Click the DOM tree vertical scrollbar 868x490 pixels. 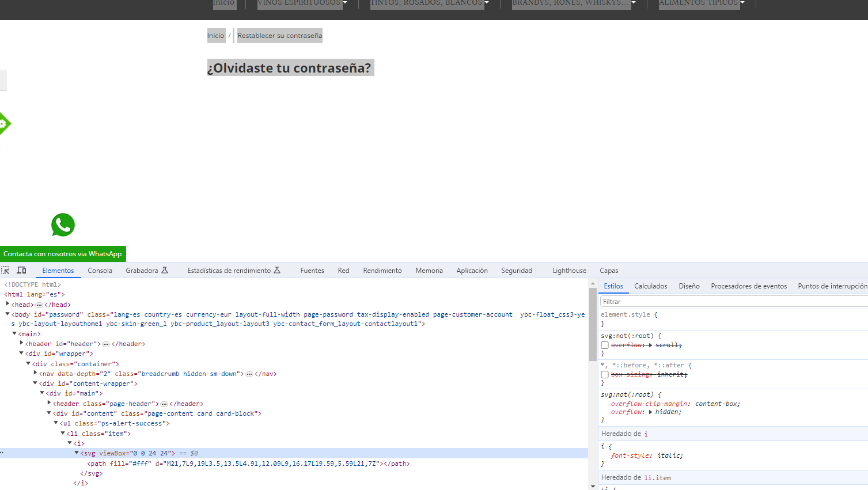coord(593,324)
